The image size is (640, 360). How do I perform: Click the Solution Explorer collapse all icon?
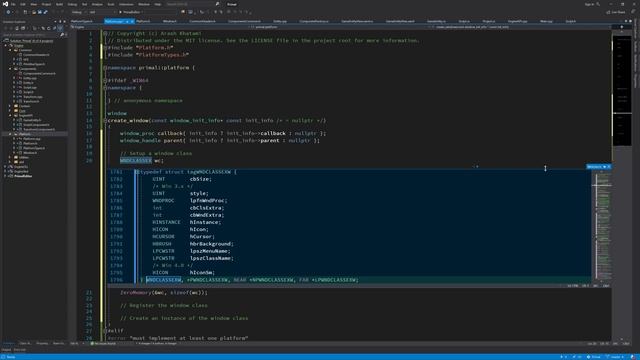[49, 28]
